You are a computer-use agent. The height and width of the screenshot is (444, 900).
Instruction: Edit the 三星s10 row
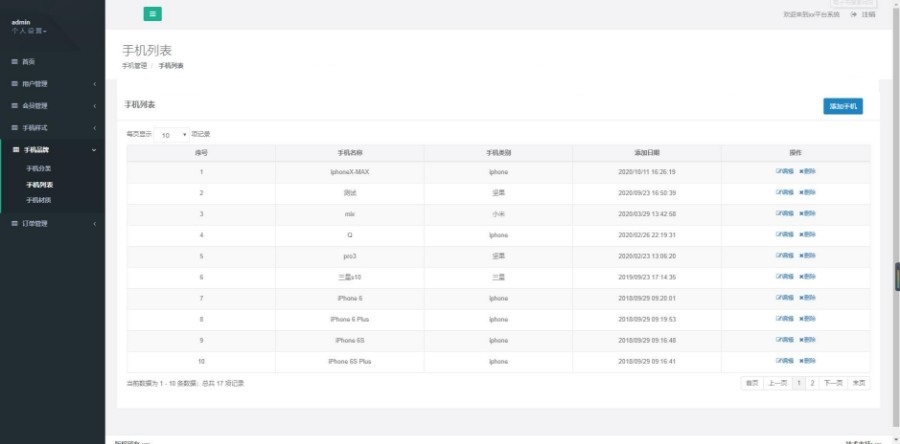pos(785,276)
